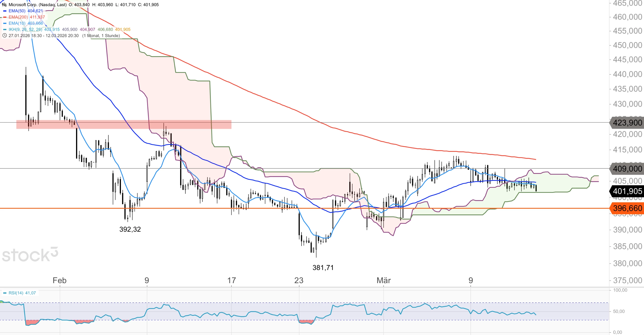Click the stock3 watermark logo
This screenshot has height=335, width=644.
(30, 255)
